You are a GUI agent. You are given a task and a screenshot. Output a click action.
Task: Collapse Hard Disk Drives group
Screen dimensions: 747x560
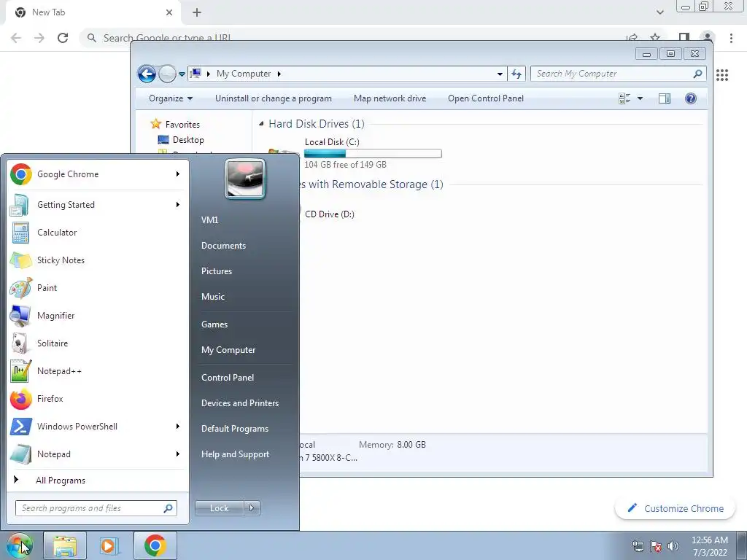point(261,124)
